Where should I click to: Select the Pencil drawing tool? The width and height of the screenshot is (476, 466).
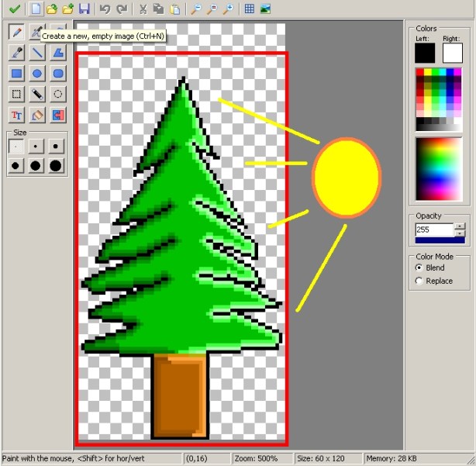point(16,32)
